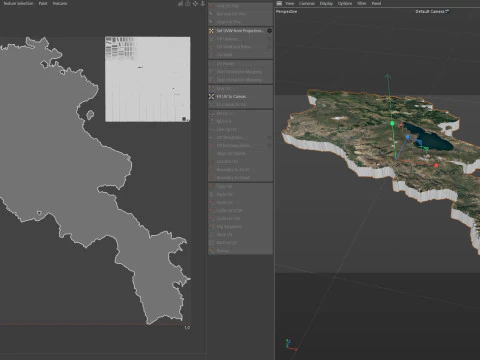Click second icon in UV editor top-right group
Viewport: 480px width, 360px height.
[x=188, y=3]
